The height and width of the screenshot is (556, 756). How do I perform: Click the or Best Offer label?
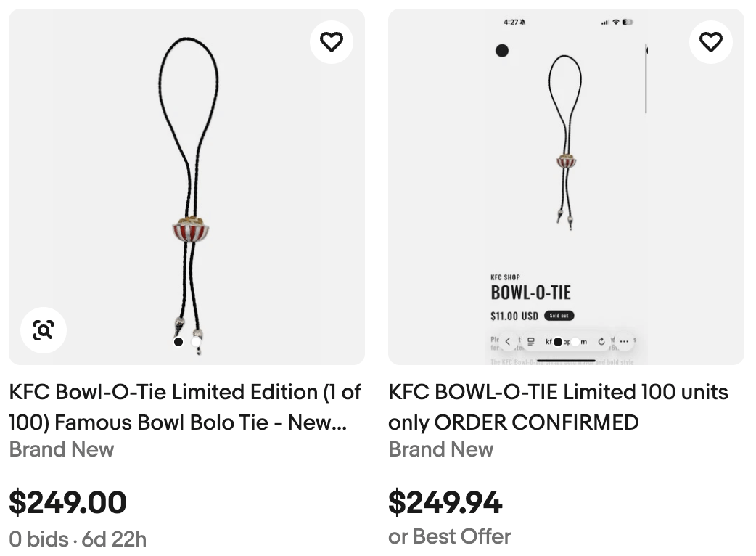coord(449,536)
